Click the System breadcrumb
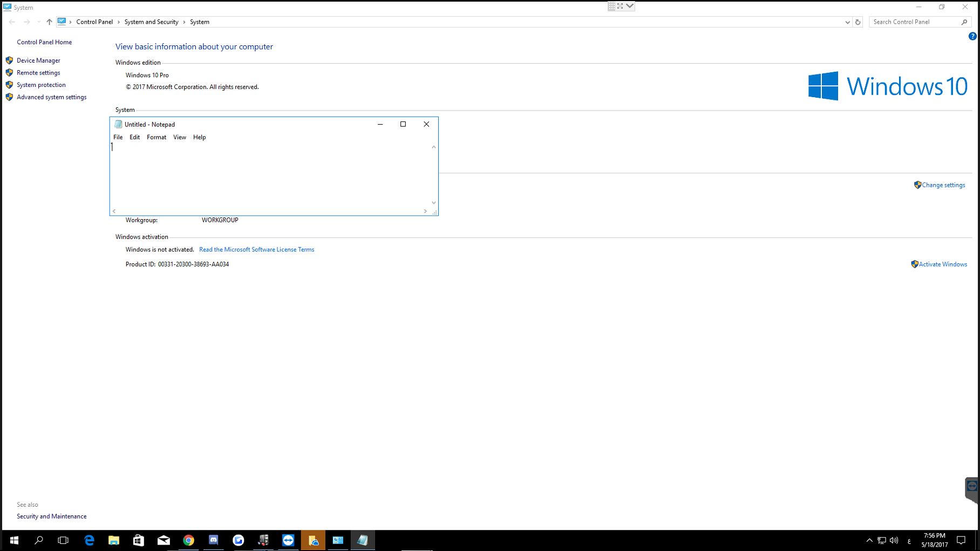Screen dimensions: 980x551 200,22
